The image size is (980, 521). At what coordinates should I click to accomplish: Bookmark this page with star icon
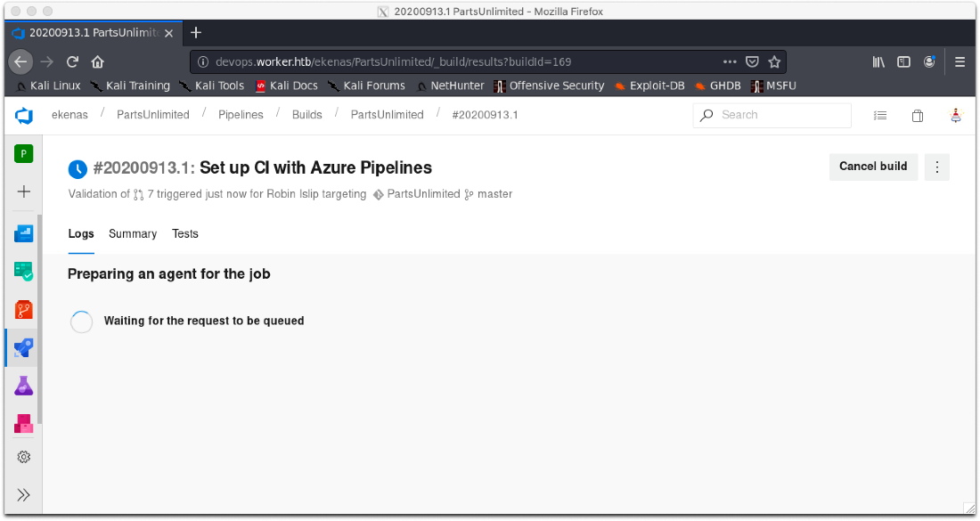[774, 61]
